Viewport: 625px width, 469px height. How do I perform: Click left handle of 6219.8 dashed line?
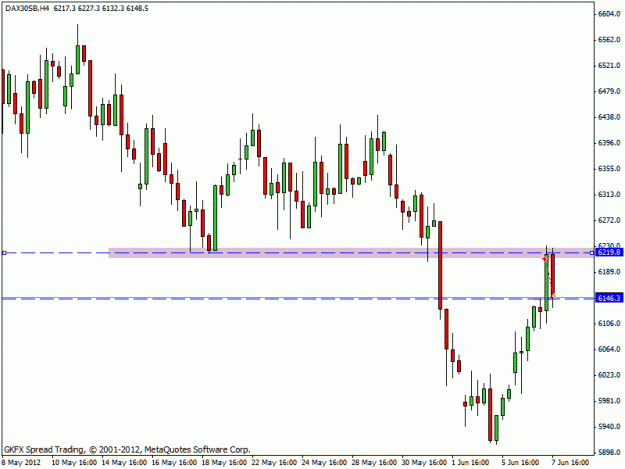click(4, 253)
